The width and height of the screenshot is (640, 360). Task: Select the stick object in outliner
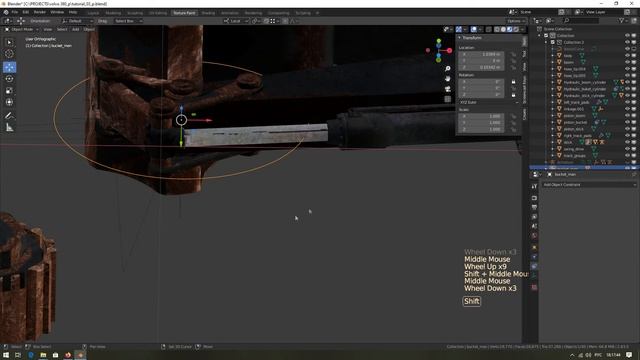(568, 142)
